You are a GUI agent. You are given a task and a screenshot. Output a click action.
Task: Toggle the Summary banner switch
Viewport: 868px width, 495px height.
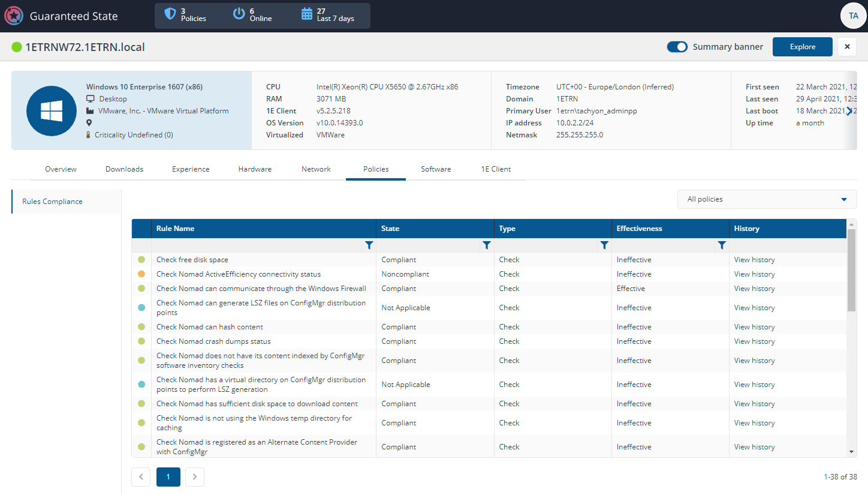[x=677, y=47]
